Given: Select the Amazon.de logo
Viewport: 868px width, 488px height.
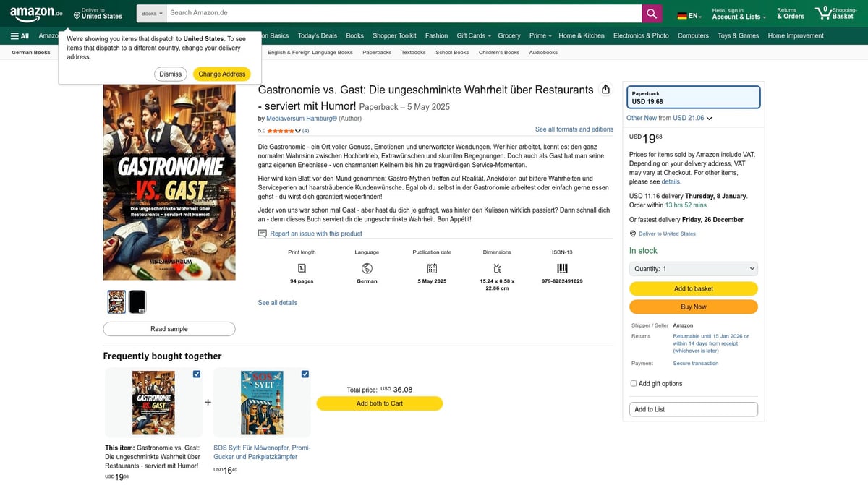Looking at the screenshot, I should pos(29,12).
